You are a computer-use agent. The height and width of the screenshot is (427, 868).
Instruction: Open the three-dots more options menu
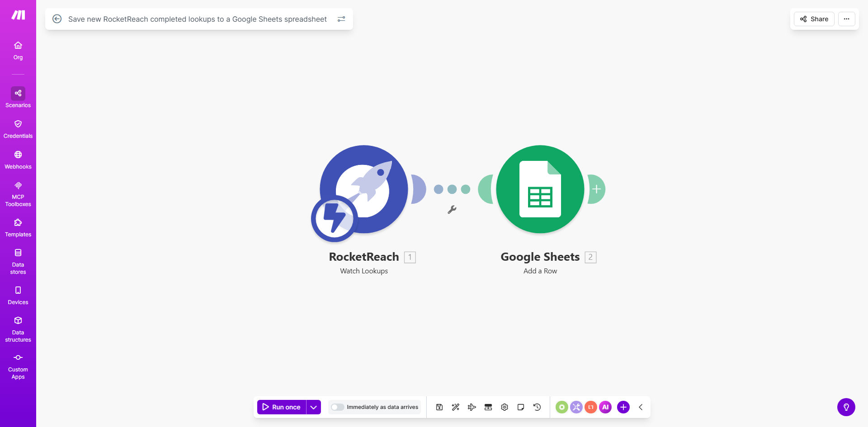click(x=846, y=19)
